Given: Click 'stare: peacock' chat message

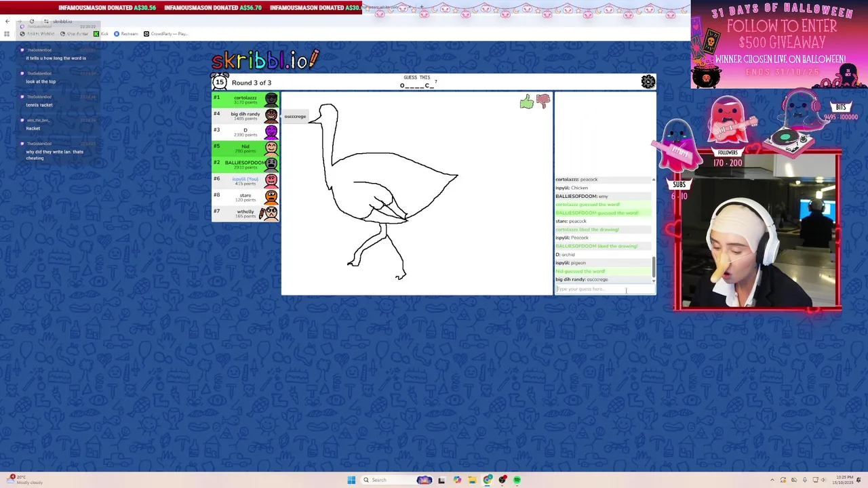Looking at the screenshot, I should pyautogui.click(x=571, y=221).
